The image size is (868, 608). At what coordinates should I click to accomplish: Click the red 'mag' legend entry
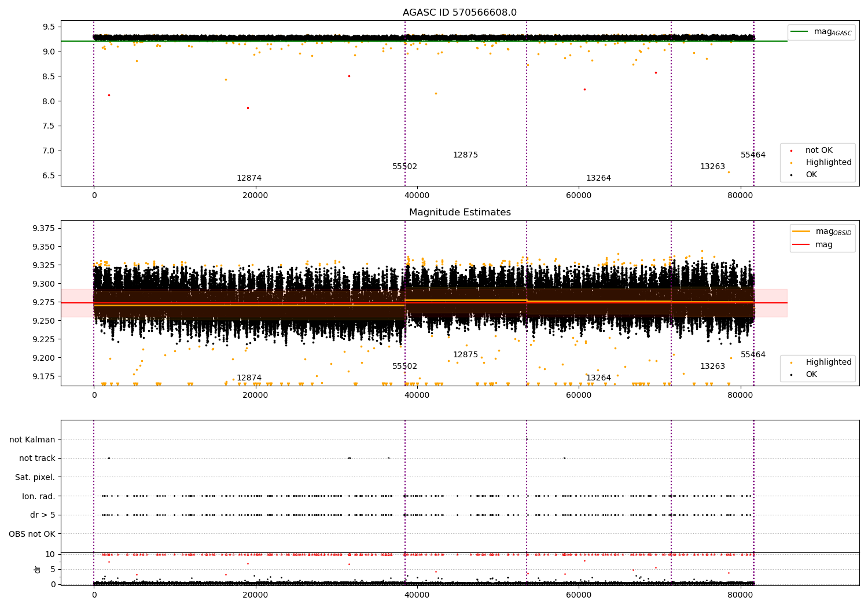812,244
